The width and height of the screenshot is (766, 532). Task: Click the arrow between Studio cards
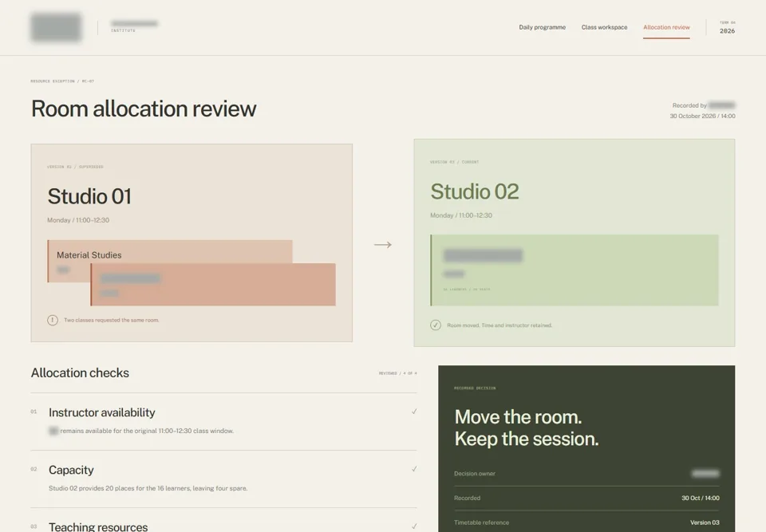click(383, 244)
